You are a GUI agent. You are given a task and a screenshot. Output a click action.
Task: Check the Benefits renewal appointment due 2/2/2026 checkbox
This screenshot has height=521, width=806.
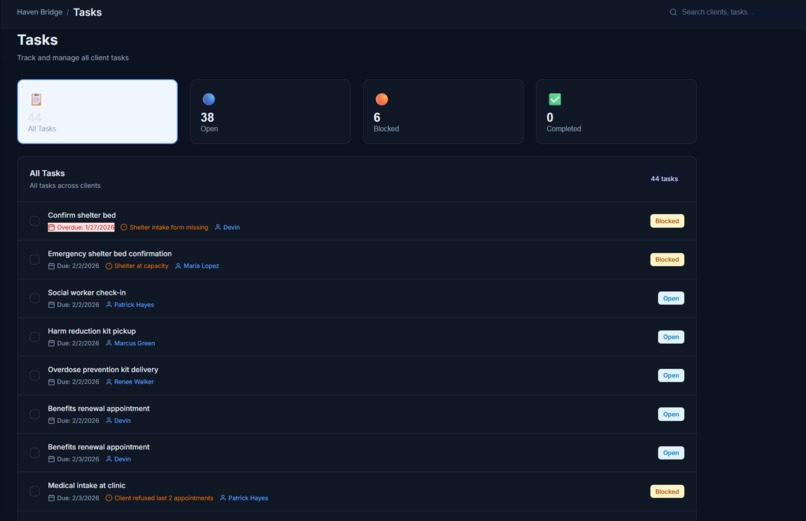34,414
